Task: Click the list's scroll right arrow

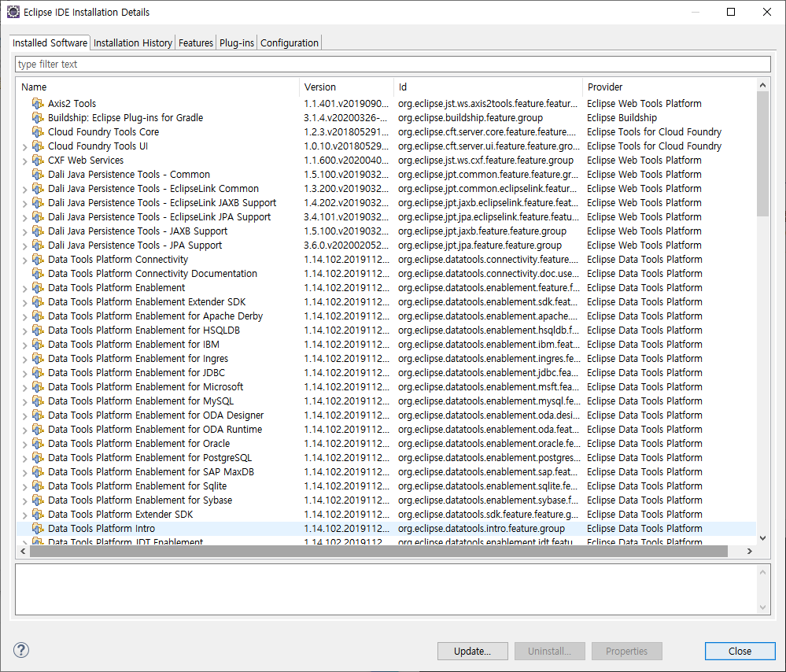Action: click(749, 551)
